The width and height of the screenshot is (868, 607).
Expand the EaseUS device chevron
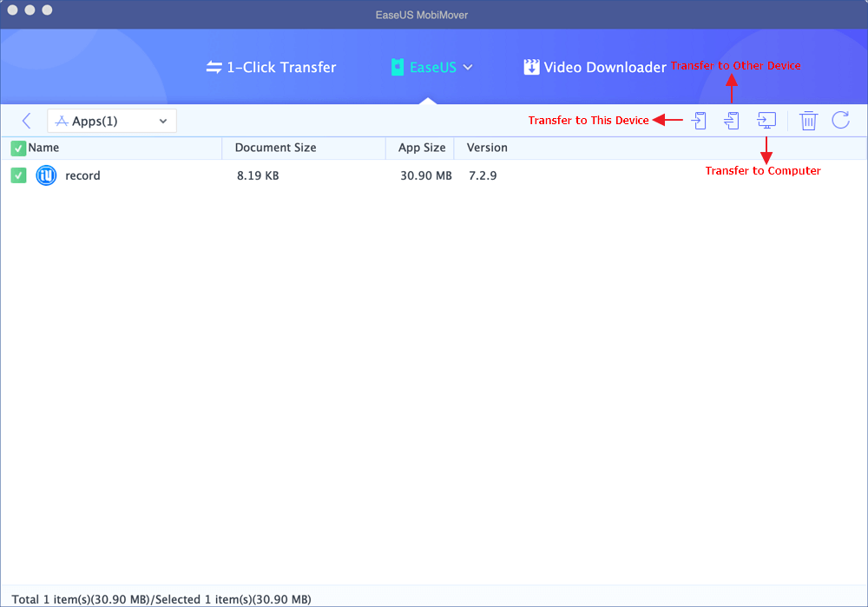point(468,68)
